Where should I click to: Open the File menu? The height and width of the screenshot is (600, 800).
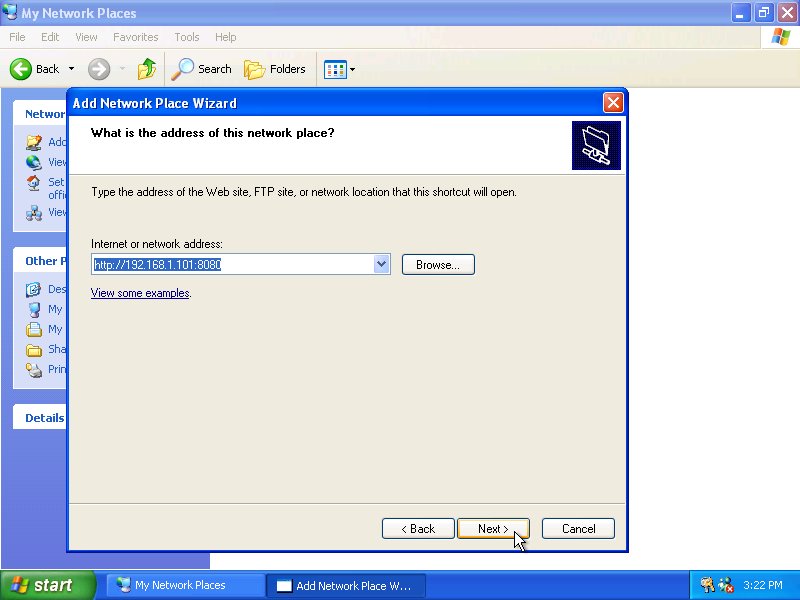point(17,37)
